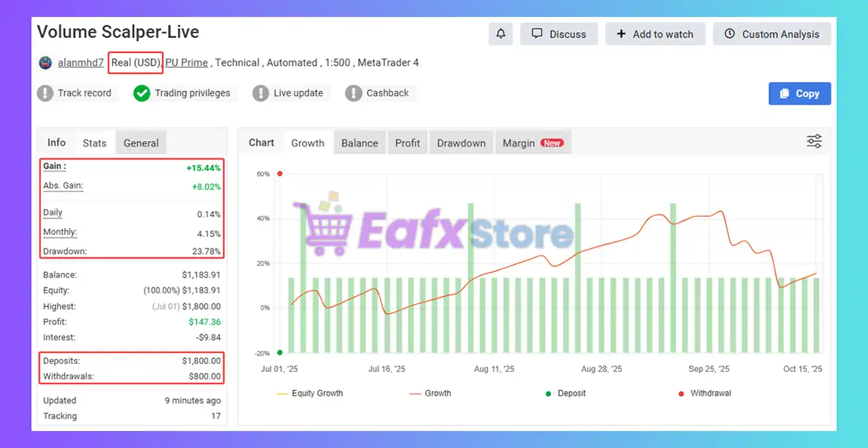Viewport: 868px width, 448px height.
Task: Click the Live update status icon
Action: click(x=261, y=93)
